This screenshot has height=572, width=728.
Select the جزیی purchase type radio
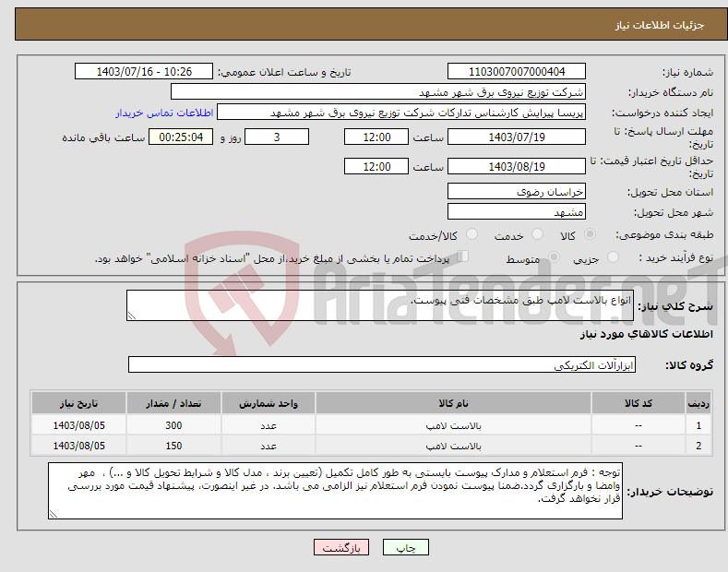point(613,256)
